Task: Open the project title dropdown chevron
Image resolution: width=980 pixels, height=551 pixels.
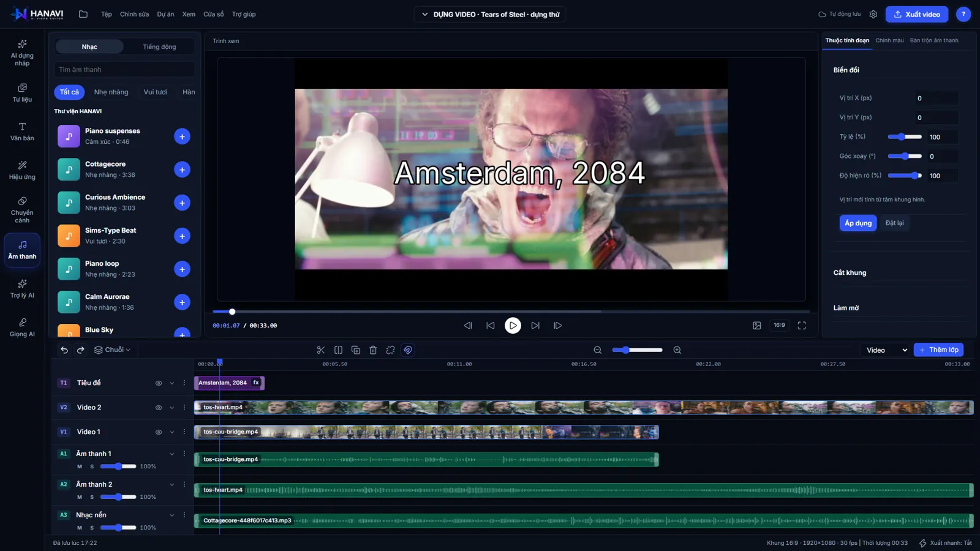Action: [x=424, y=14]
